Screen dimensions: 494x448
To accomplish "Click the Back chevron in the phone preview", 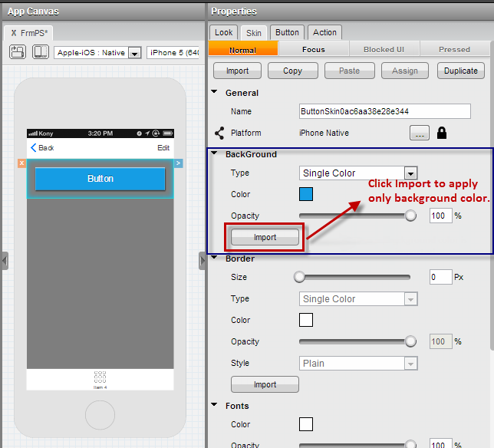I will pos(33,147).
